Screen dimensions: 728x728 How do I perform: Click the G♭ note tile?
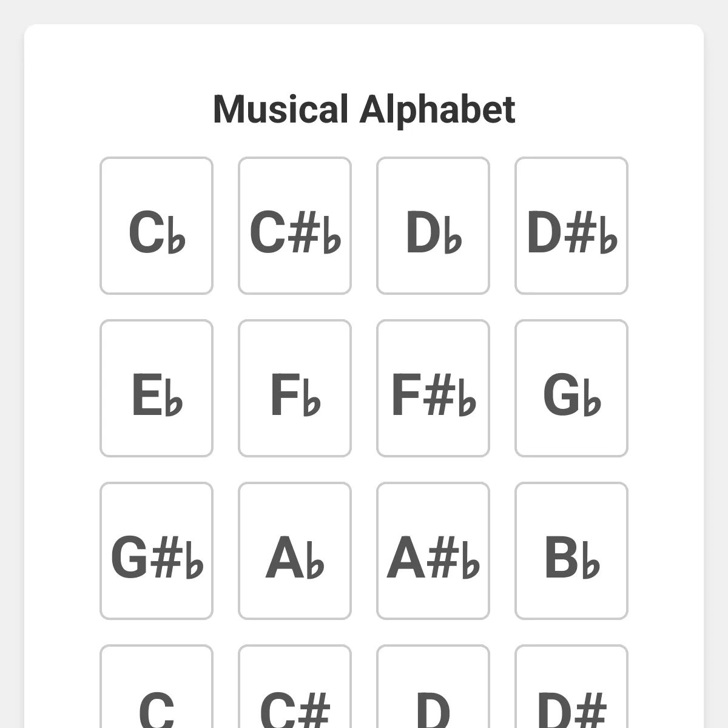tap(571, 388)
